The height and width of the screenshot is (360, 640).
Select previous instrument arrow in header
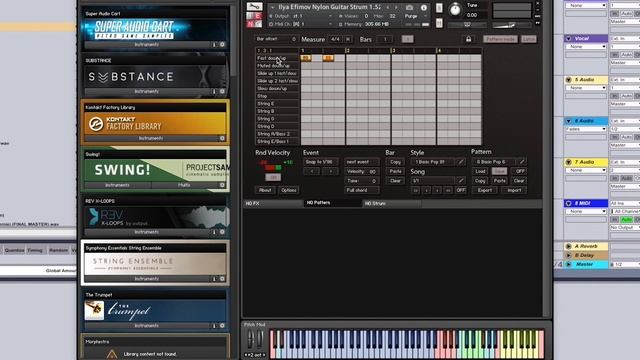click(388, 7)
